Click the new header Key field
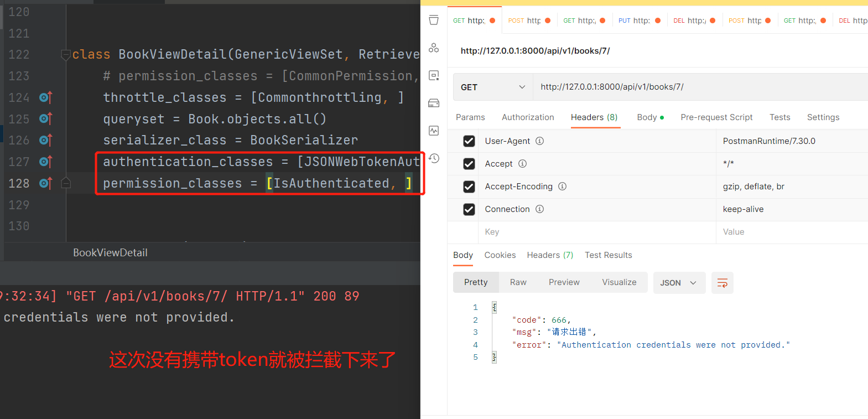 click(597, 232)
